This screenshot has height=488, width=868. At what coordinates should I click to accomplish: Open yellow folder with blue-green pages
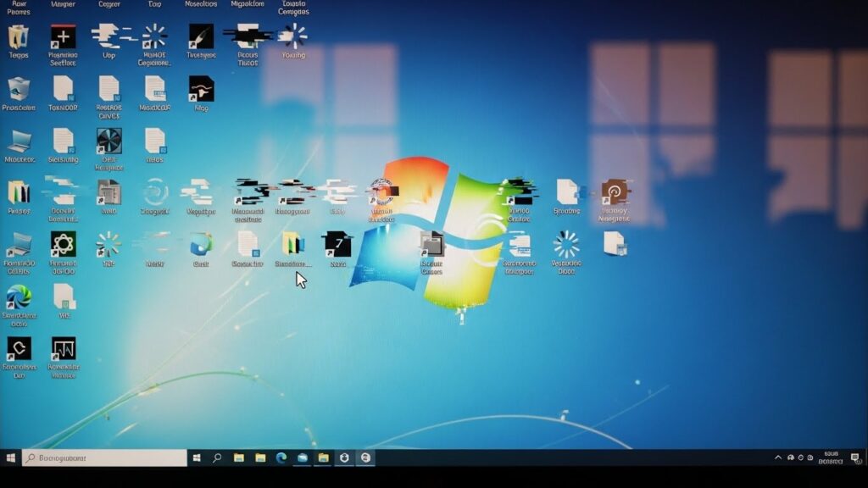click(x=292, y=245)
